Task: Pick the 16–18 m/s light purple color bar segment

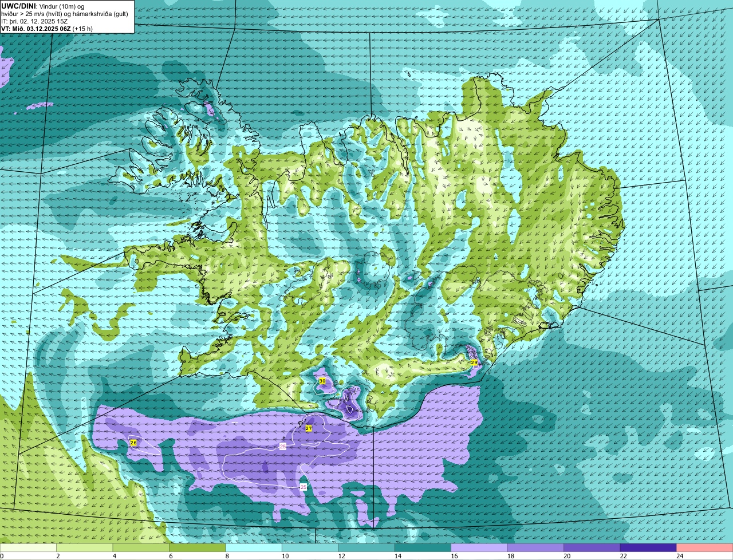Action: 479,548
